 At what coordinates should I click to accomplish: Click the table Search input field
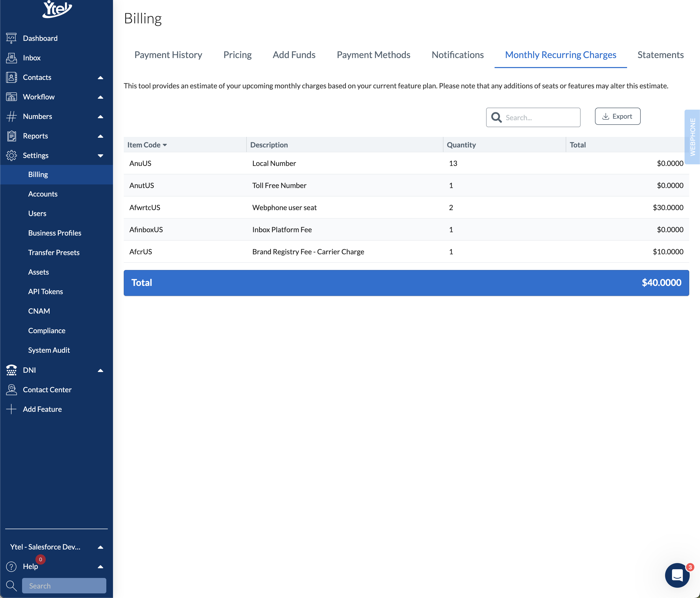(x=540, y=118)
